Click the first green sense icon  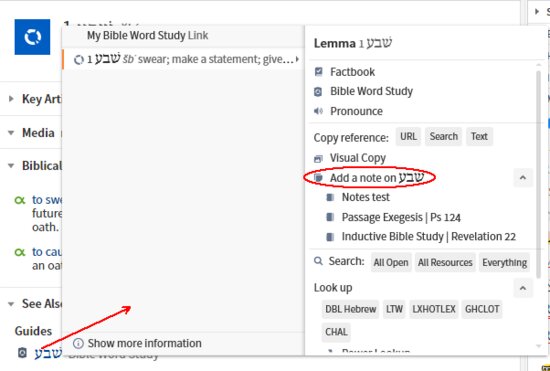[20, 200]
